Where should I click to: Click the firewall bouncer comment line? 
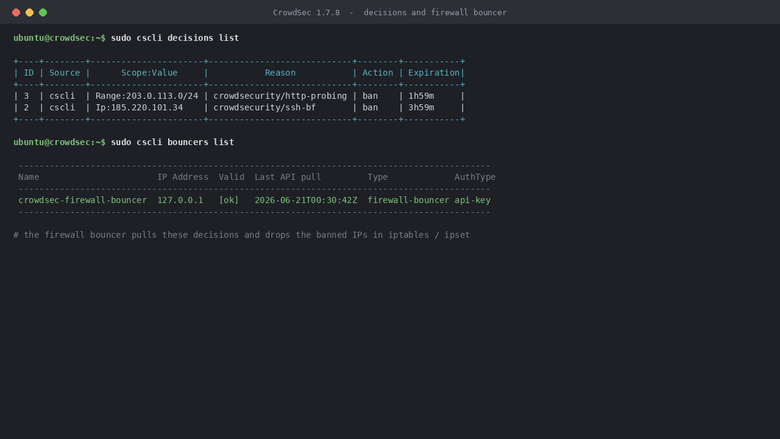[x=242, y=235]
